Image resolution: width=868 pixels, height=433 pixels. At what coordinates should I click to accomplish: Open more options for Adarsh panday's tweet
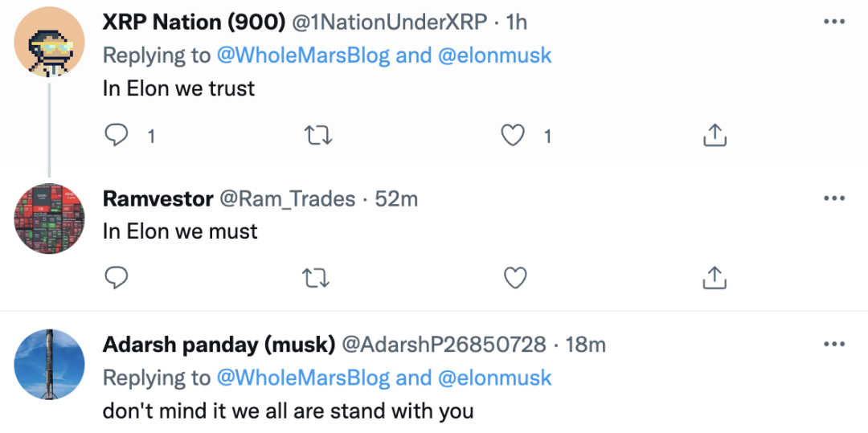click(x=835, y=345)
